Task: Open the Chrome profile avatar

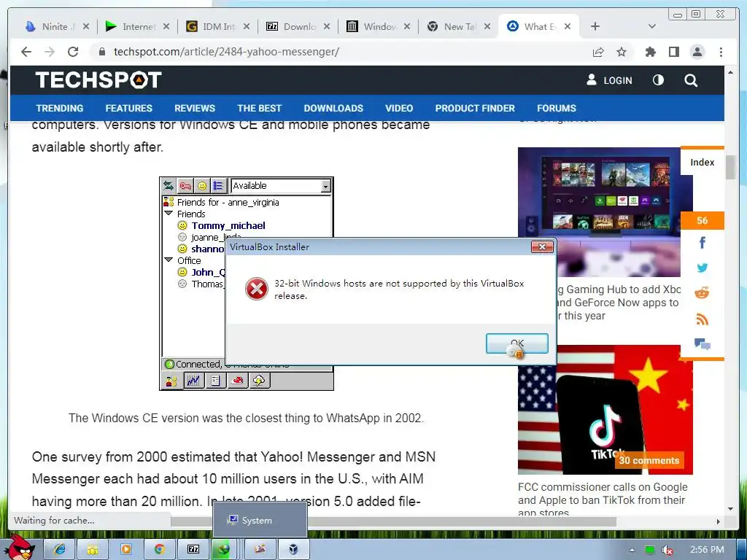Action: tap(697, 52)
